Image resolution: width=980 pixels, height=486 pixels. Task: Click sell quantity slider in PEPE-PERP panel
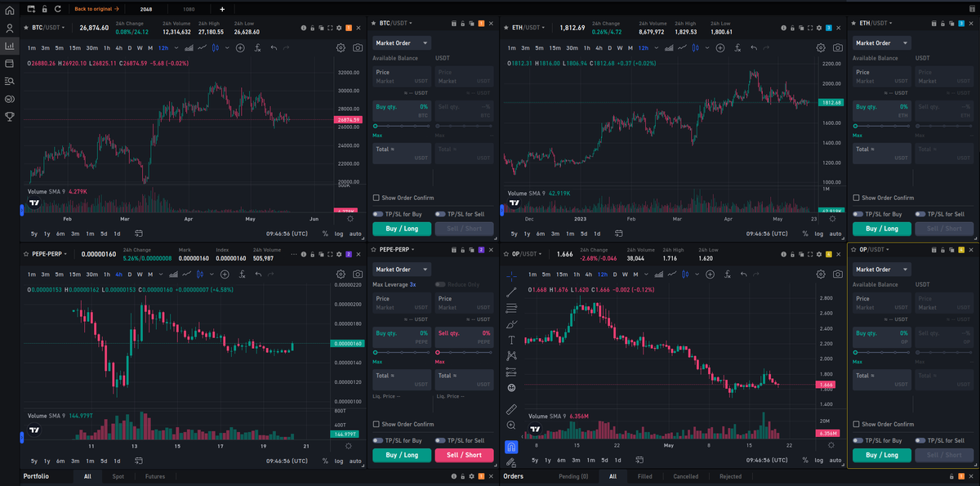click(464, 353)
